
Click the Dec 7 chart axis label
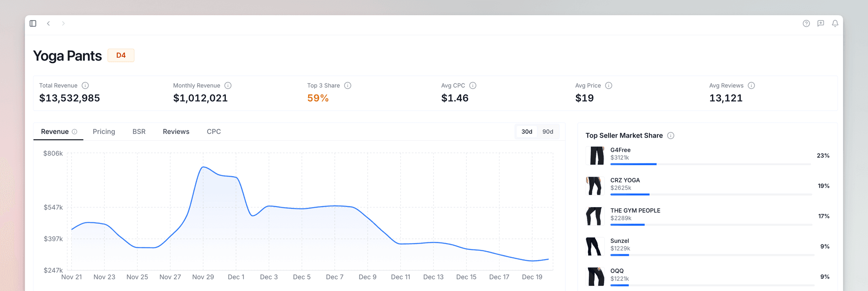[335, 277]
